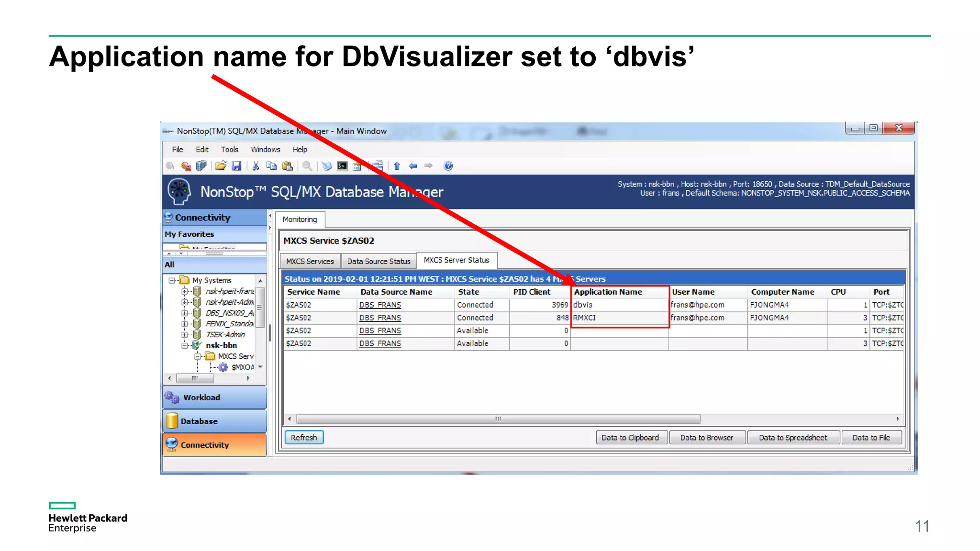Click the Workload gears icon

tap(172, 397)
